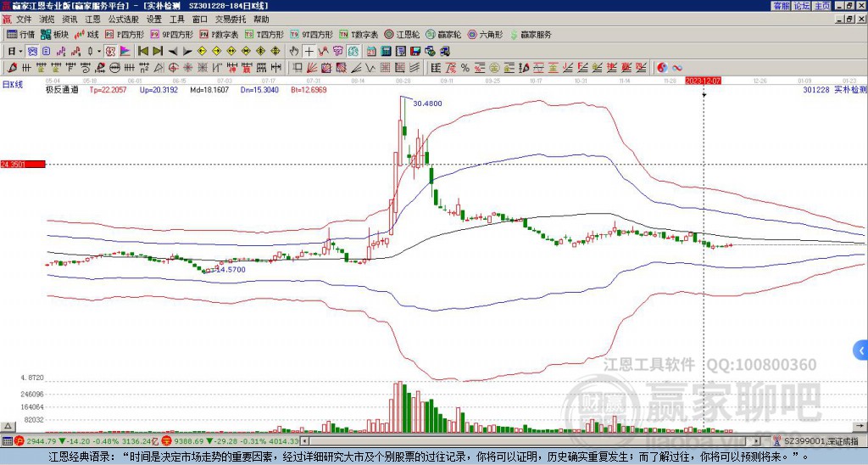Image resolution: width=868 pixels, height=465 pixels.
Task: Click the red 2023-12-07 date marker
Action: (x=703, y=81)
